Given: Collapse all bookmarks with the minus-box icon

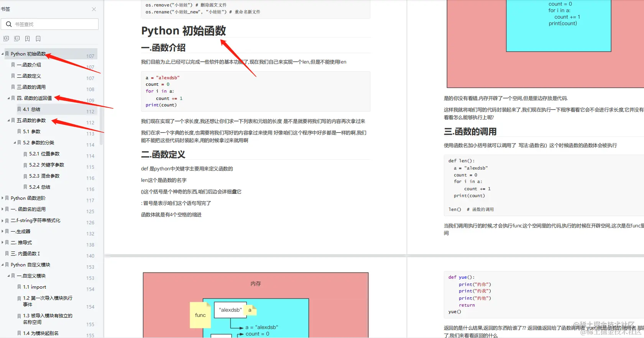Looking at the screenshot, I should pos(17,39).
